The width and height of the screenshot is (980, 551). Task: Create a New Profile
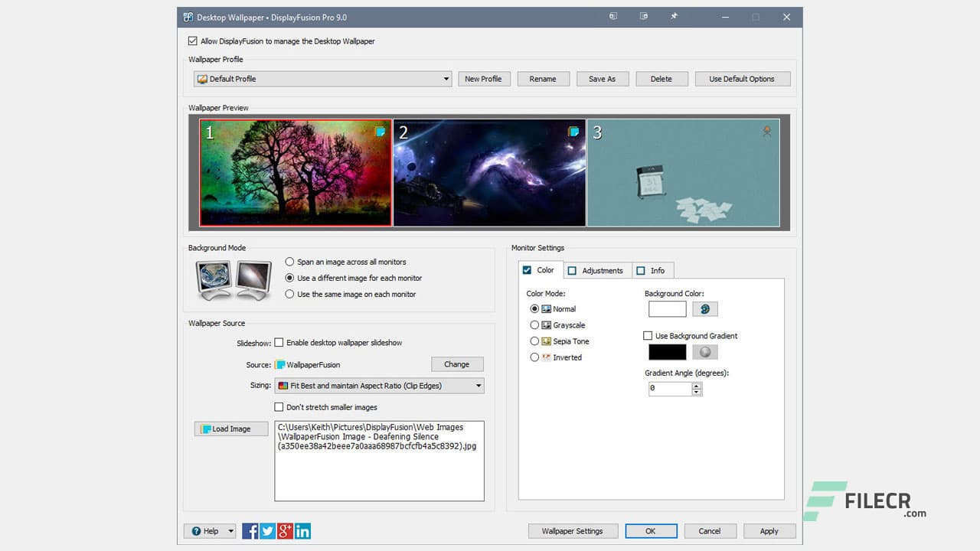[x=484, y=78]
